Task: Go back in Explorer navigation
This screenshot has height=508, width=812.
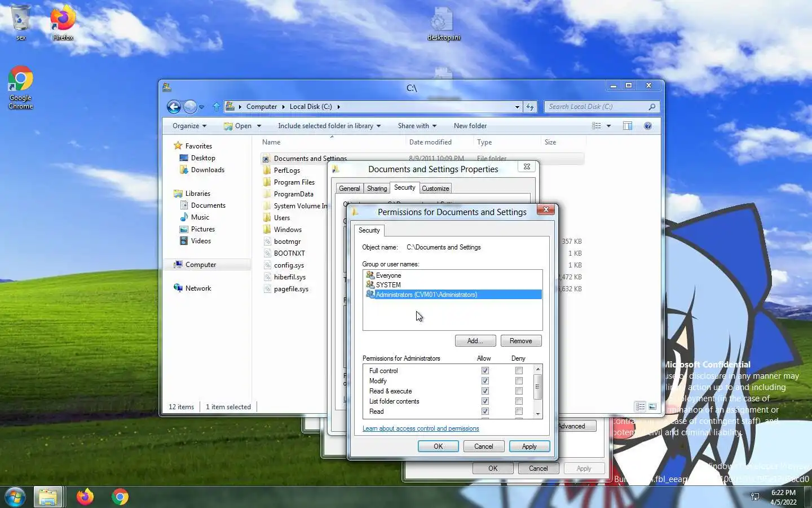Action: tap(174, 106)
